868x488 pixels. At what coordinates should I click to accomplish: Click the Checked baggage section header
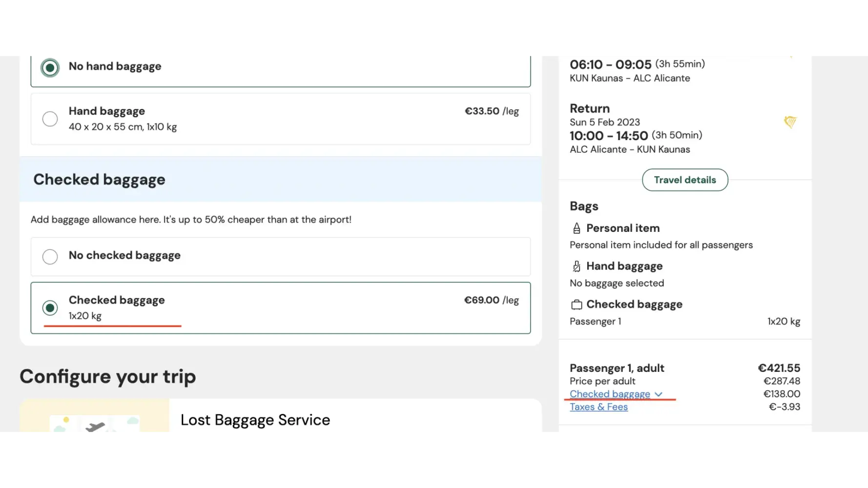100,180
